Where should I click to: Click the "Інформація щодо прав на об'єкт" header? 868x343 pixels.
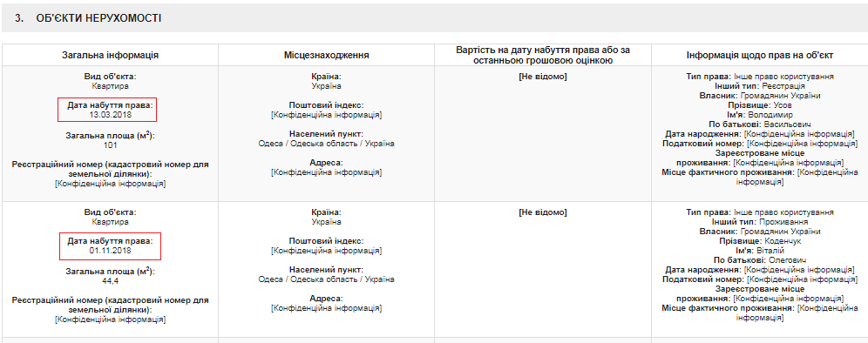(760, 56)
